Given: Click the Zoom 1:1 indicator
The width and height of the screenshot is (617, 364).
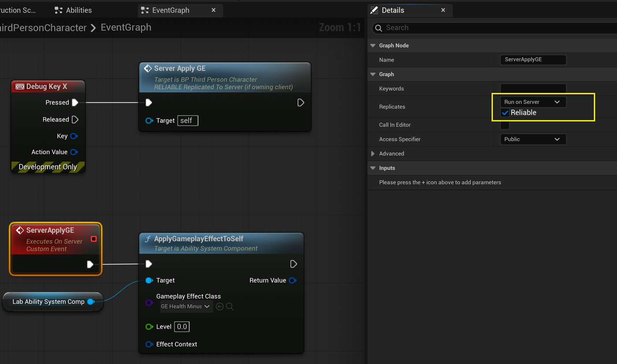Looking at the screenshot, I should click(x=340, y=28).
